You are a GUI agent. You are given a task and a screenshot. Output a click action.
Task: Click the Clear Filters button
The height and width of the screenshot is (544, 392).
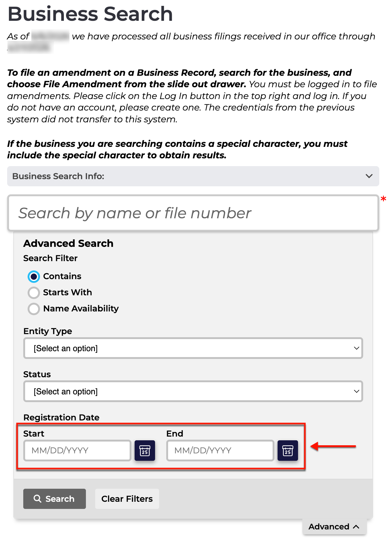point(127,499)
